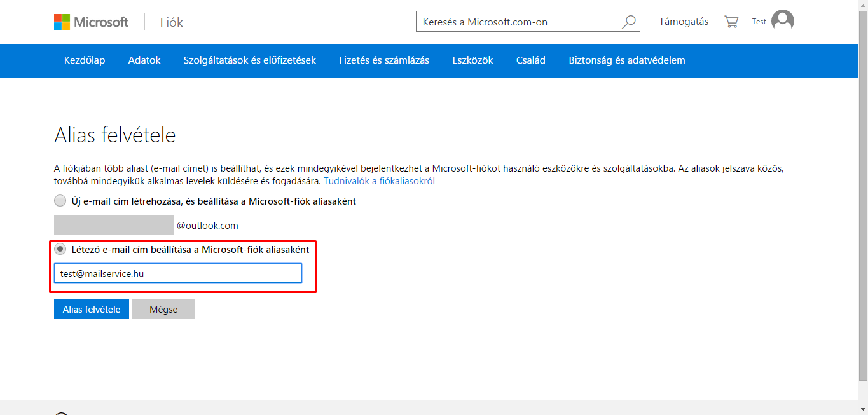Cancel with the Mégse button
This screenshot has height=415, width=868.
[163, 309]
